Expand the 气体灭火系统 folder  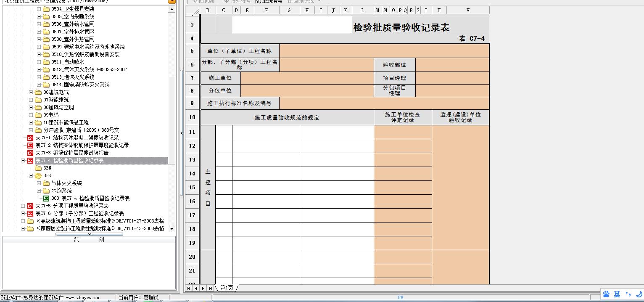click(39, 183)
